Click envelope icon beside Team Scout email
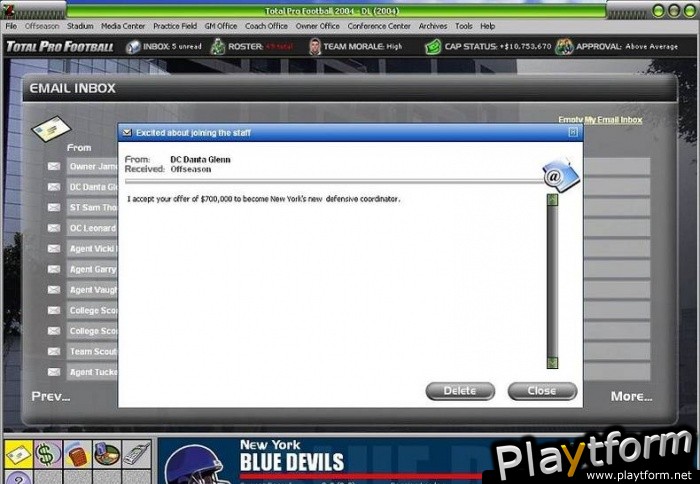 pos(54,351)
